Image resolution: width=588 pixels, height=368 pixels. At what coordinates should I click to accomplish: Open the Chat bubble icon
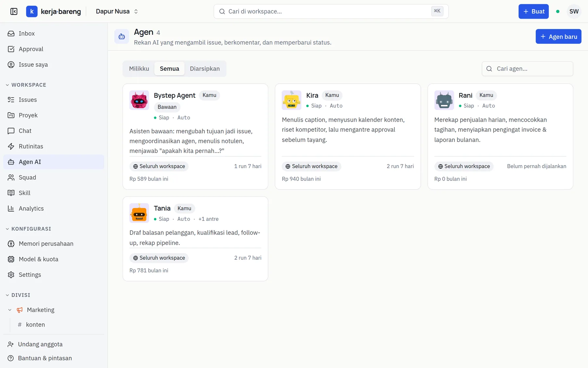click(11, 131)
